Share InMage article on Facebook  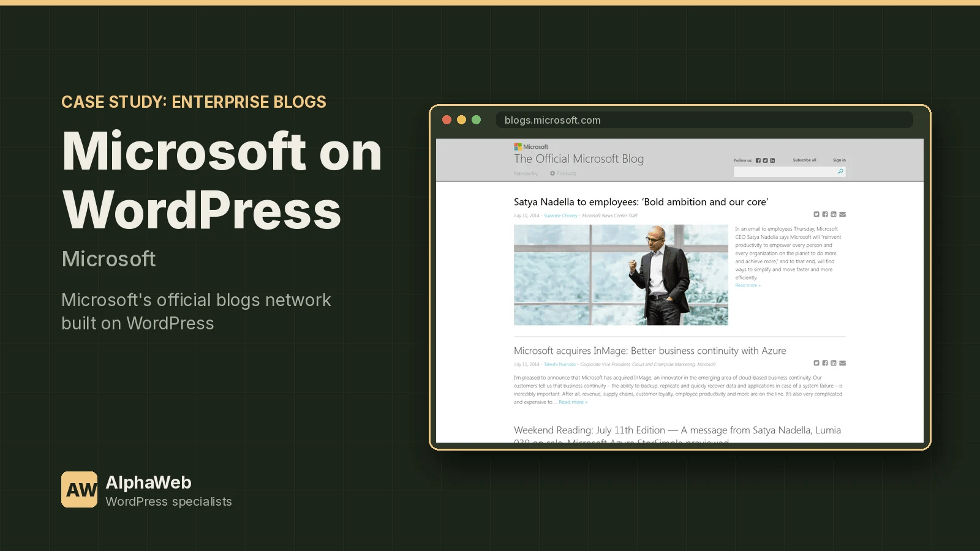pos(825,363)
